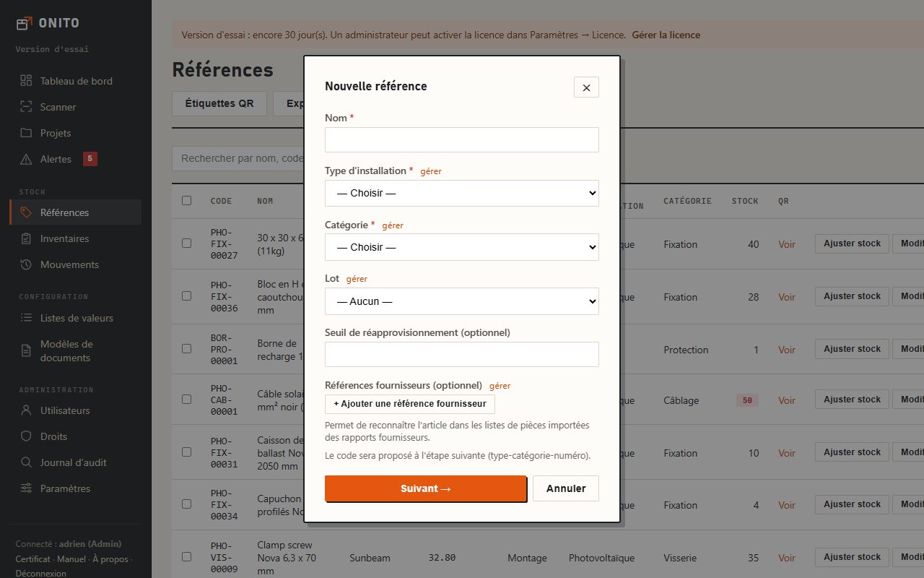
Task: Open Tableau de bord dashboard icon
Action: coord(26,81)
